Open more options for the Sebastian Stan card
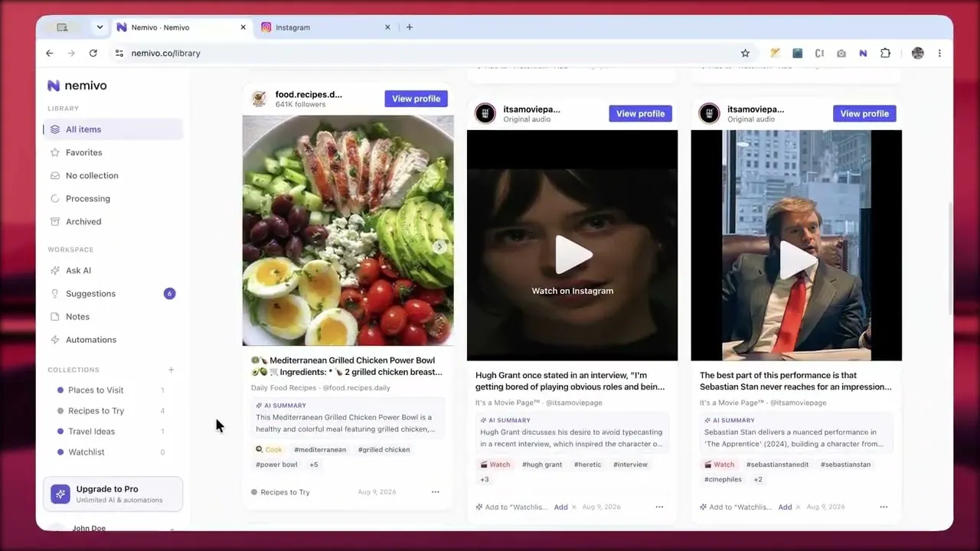The image size is (980, 551). point(884,507)
